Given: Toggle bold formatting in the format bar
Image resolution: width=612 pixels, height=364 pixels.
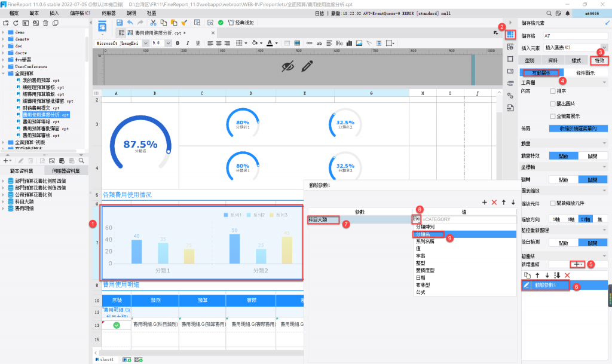Looking at the screenshot, I should (x=179, y=43).
